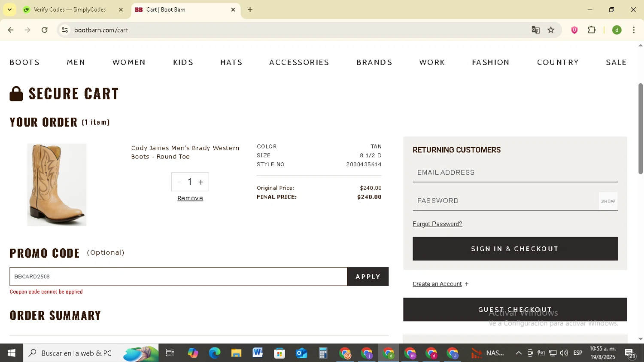
Task: Go forward using the browser forward arrow
Action: coord(27,30)
